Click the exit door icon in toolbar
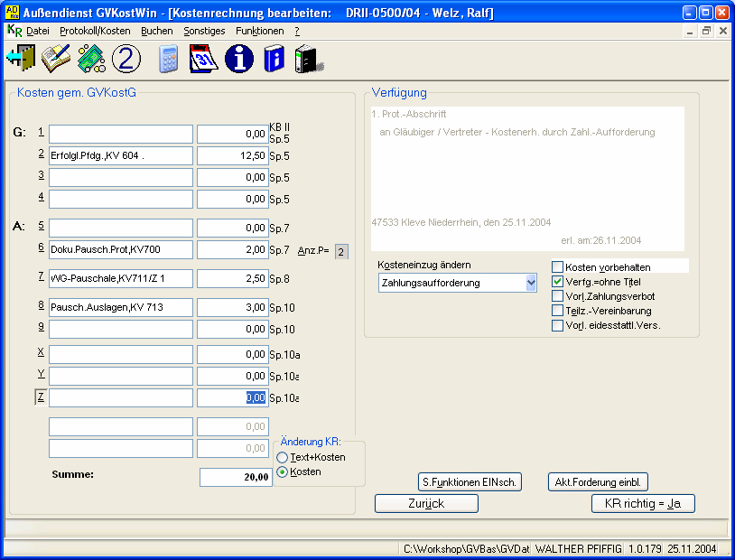The image size is (735, 560). point(20,59)
